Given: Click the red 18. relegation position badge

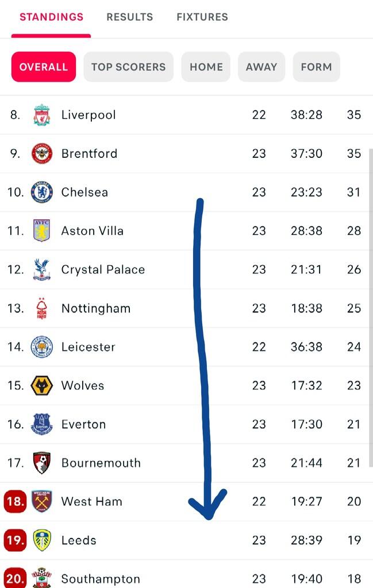Looking at the screenshot, I should click(x=15, y=501).
